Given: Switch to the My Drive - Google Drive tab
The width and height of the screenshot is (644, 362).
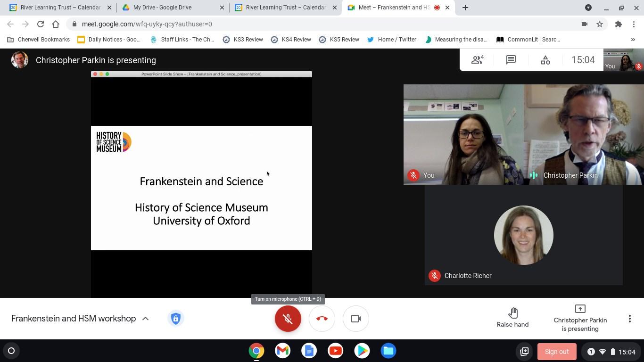Looking at the screenshot, I should 173,8.
